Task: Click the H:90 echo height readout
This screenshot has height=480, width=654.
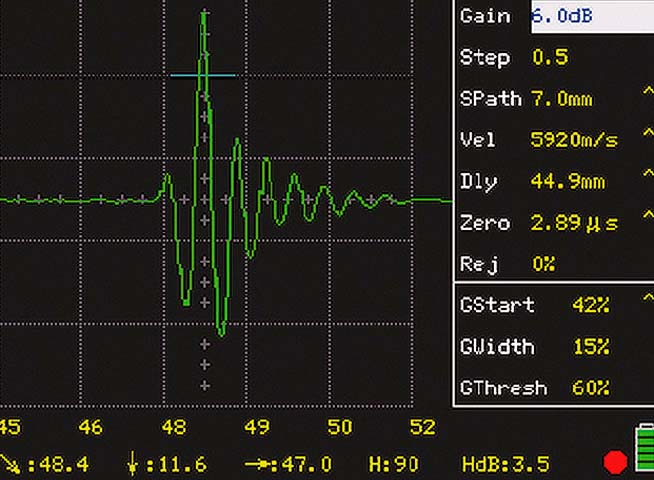Action: (392, 463)
